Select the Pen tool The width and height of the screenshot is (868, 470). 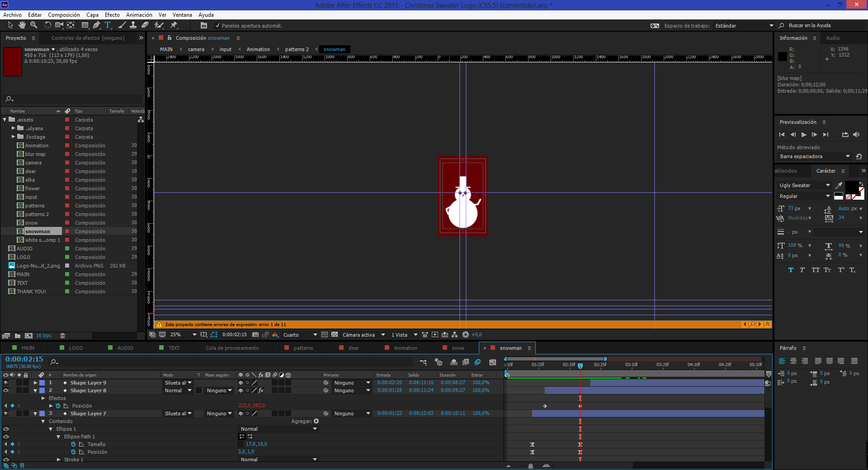[x=96, y=25]
